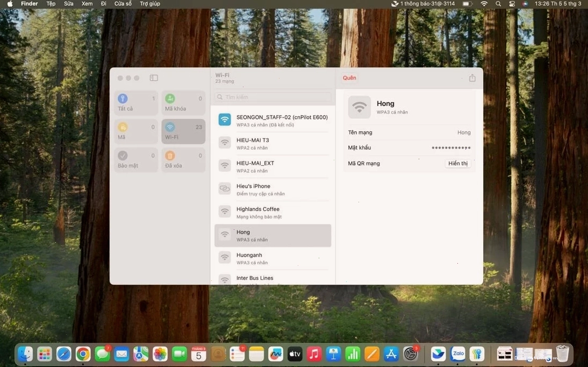Image resolution: width=588 pixels, height=367 pixels.
Task: Click the Siri icon in menu bar
Action: click(525, 4)
